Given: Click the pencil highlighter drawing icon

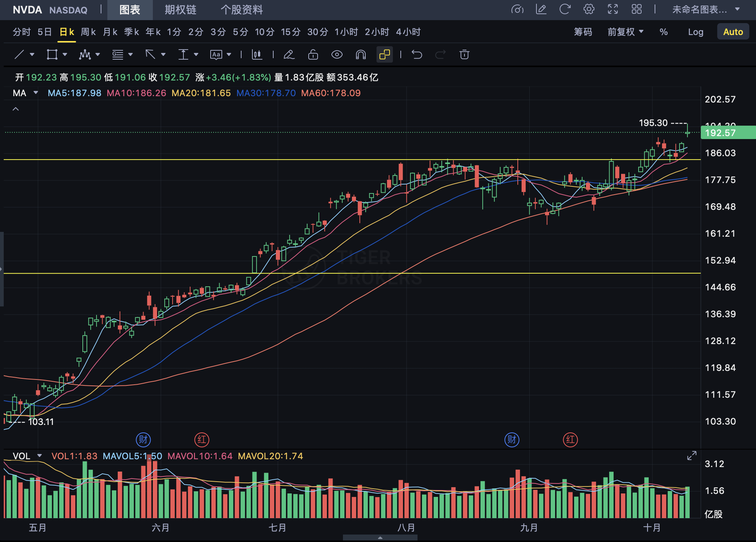Looking at the screenshot, I should point(289,55).
